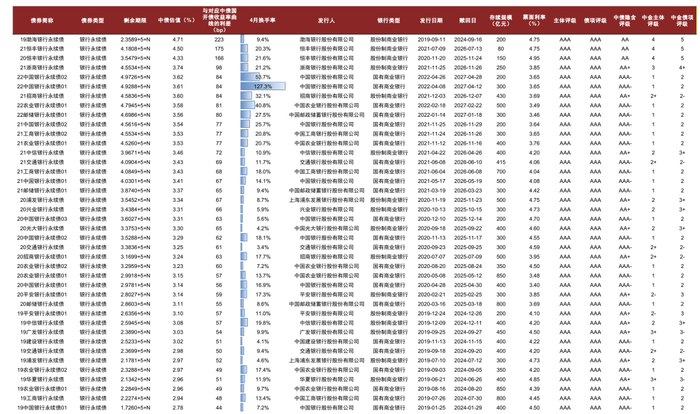Select the 债券简称 column header

click(42, 21)
